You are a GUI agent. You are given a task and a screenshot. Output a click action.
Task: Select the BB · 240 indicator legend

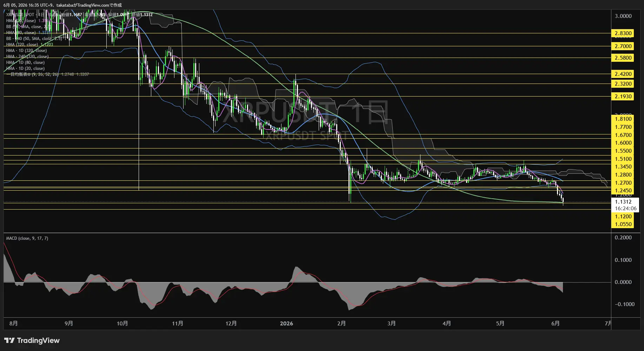[x=34, y=39]
